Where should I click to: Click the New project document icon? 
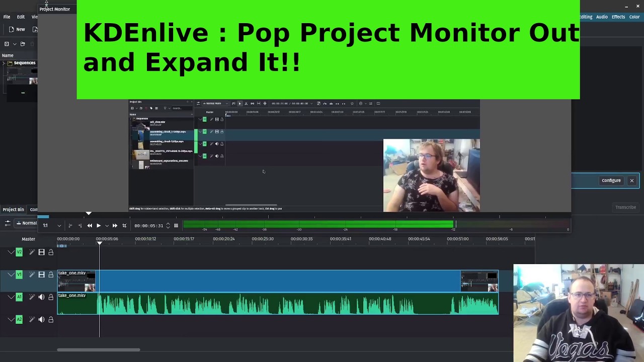[x=11, y=30]
